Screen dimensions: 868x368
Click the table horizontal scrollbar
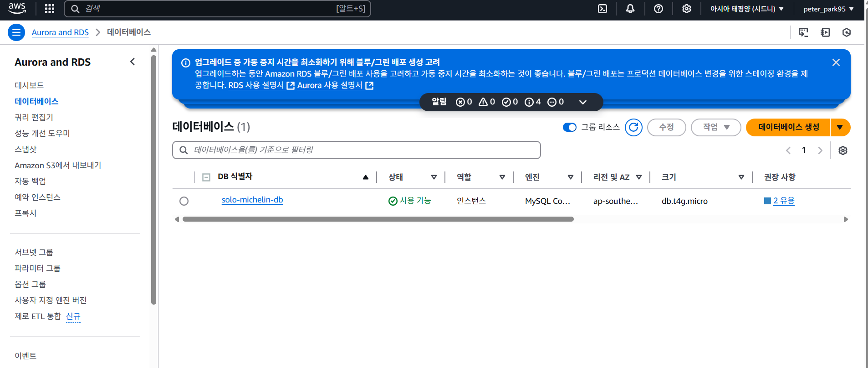tap(378, 219)
